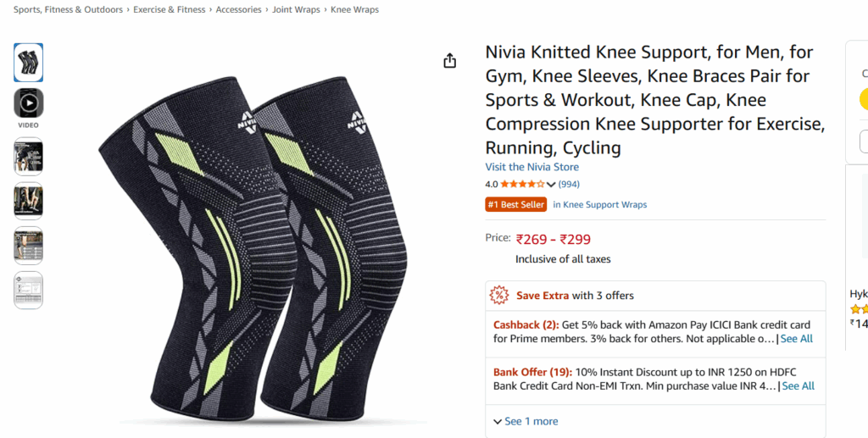Select the Joint Wraps breadcrumb
This screenshot has width=868, height=438.
click(296, 10)
